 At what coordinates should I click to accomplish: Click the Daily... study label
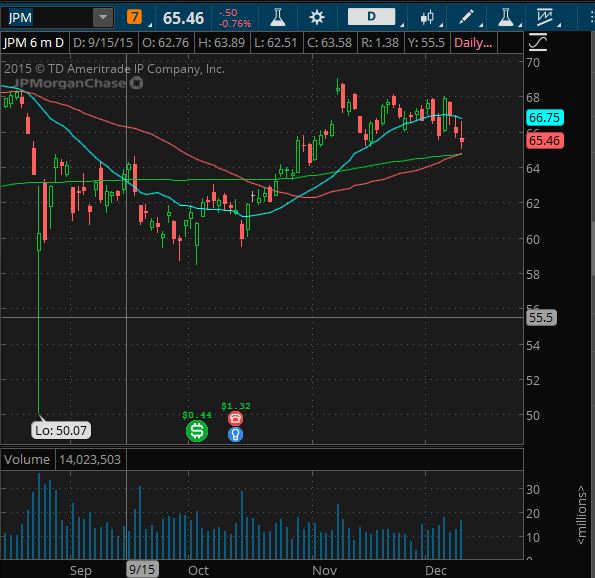tap(473, 43)
